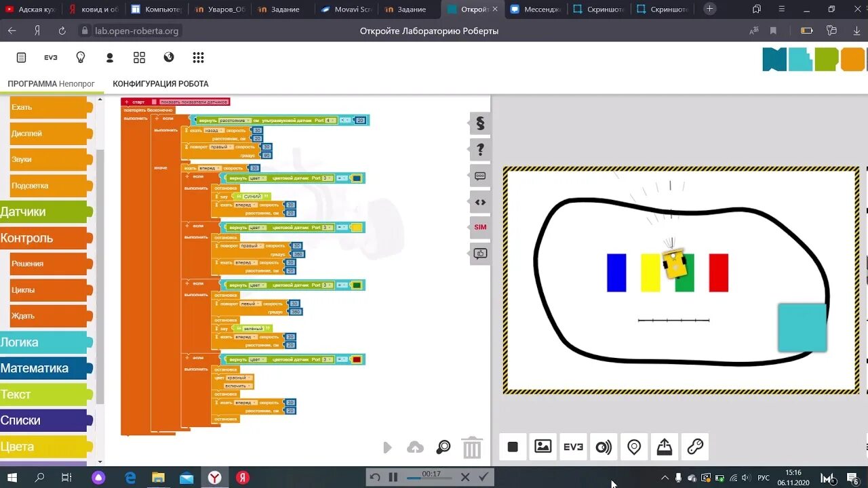The width and height of the screenshot is (868, 488).
Task: Open the назад direction dropdown
Action: click(213, 130)
